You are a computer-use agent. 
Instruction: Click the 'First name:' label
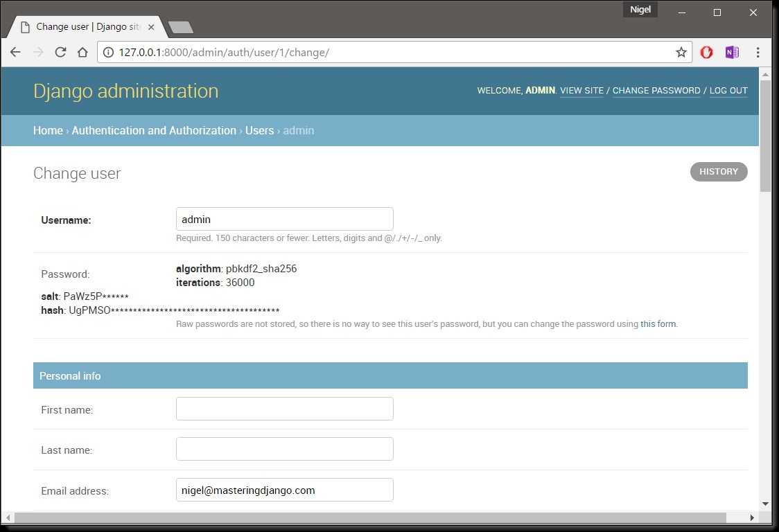(67, 410)
